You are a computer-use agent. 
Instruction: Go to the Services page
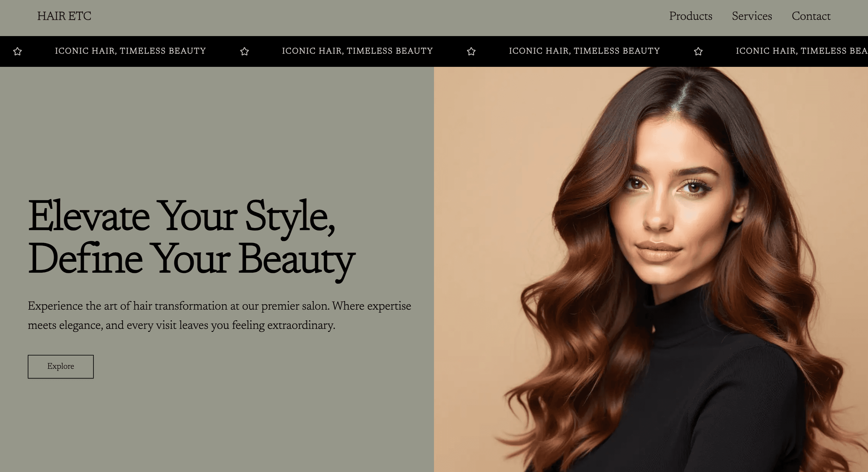(752, 16)
